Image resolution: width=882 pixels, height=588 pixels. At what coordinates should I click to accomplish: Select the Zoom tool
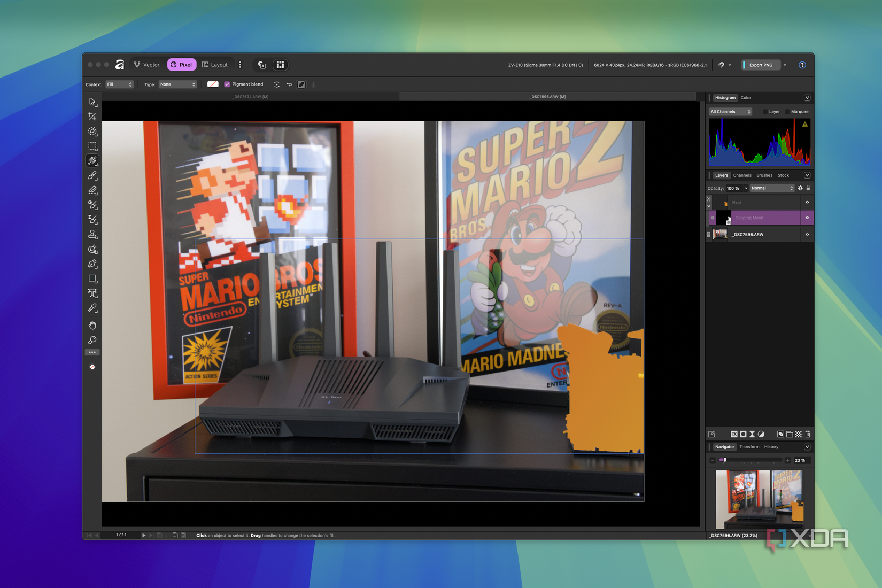click(x=92, y=341)
